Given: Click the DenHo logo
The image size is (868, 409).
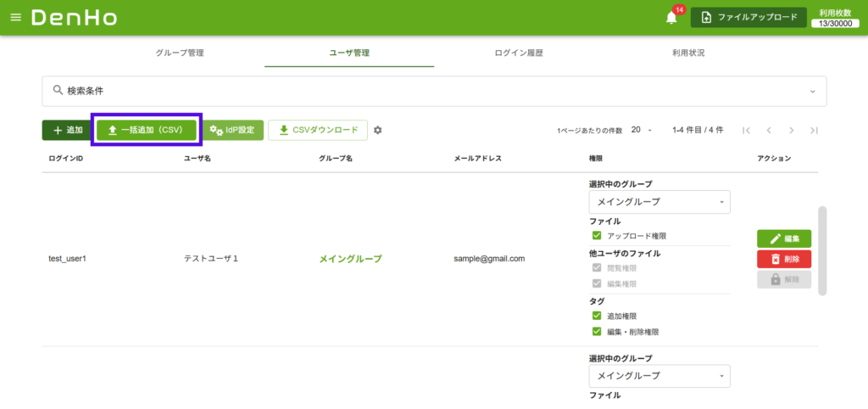Looking at the screenshot, I should [75, 18].
